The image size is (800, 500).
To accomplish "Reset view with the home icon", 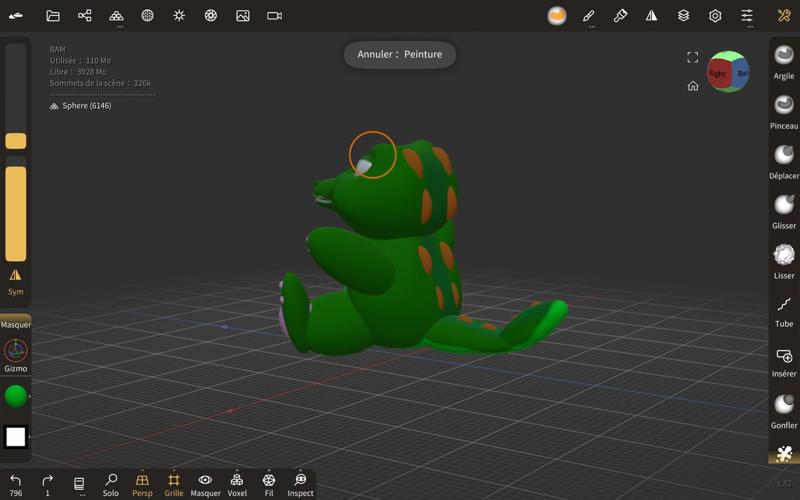I will [693, 86].
